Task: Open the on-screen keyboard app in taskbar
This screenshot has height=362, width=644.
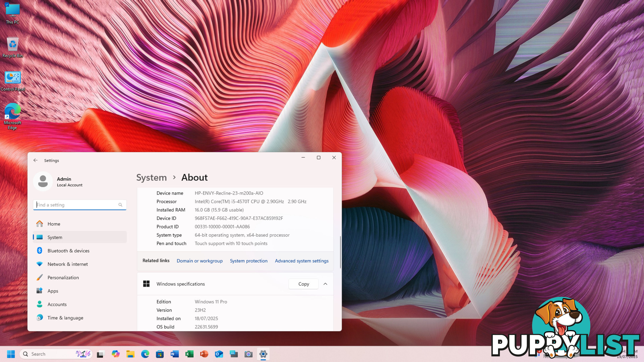Action: 233,354
